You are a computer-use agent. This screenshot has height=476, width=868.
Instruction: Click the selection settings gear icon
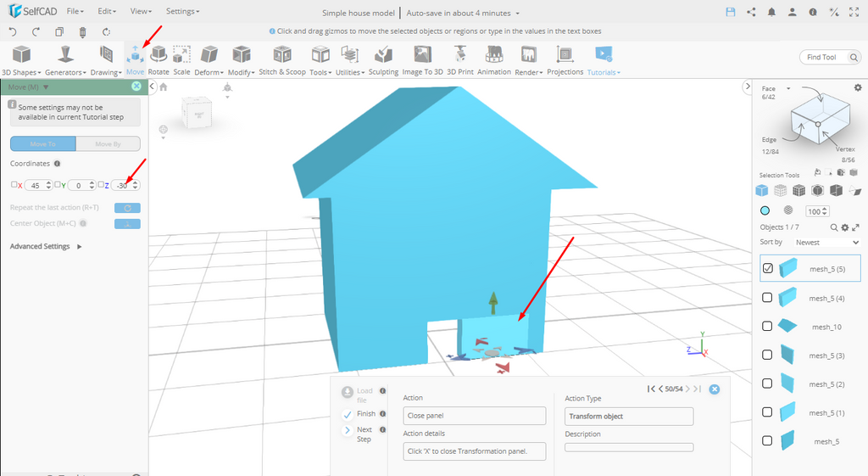point(858,87)
